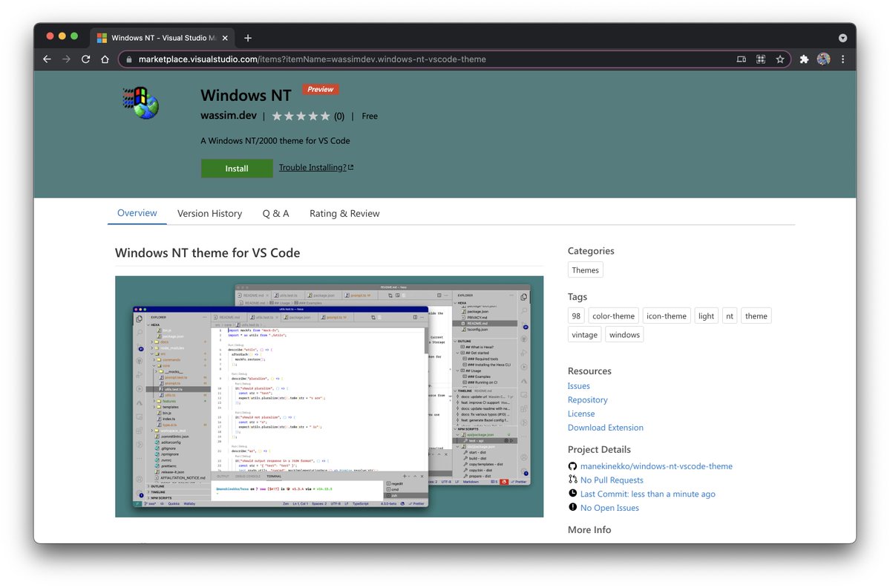Screen dimensions: 890x588
Task: Click the color-theme tag
Action: (x=614, y=316)
